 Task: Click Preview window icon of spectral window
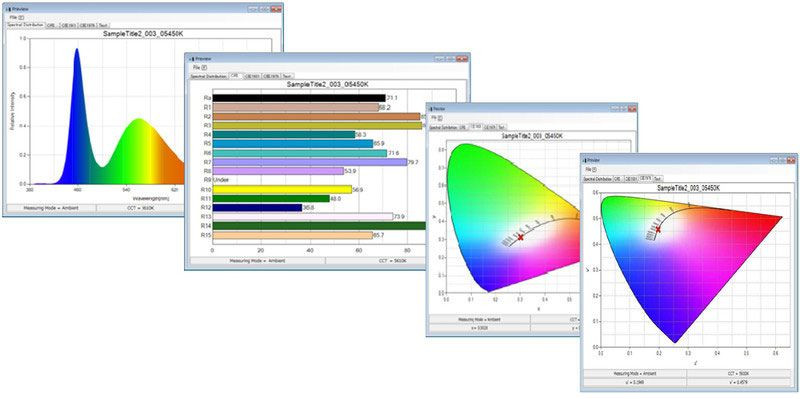click(7, 9)
